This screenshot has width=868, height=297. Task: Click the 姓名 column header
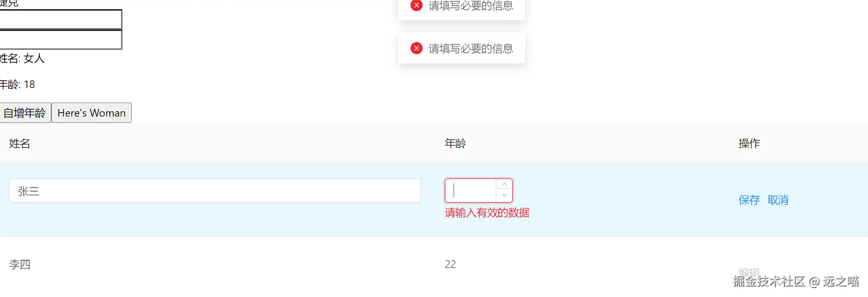[x=20, y=144]
